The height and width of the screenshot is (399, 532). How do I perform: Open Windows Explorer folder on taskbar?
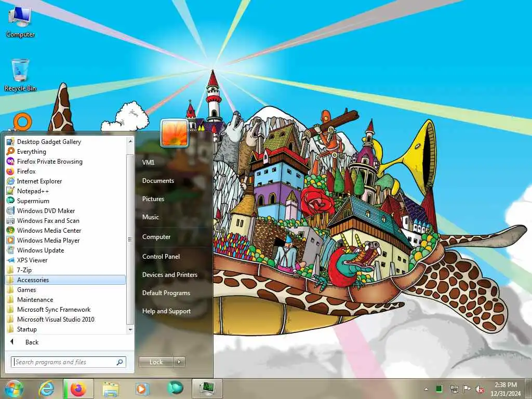coord(111,389)
